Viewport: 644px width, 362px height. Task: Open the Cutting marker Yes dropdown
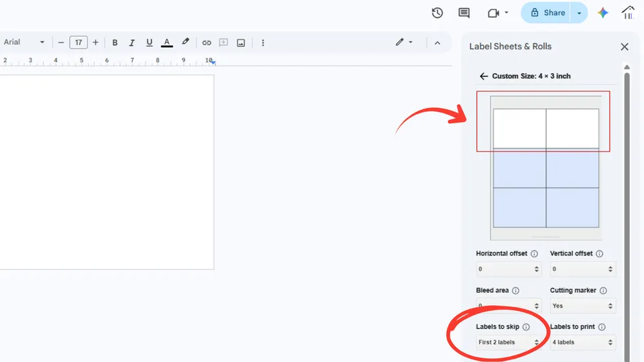[583, 306]
